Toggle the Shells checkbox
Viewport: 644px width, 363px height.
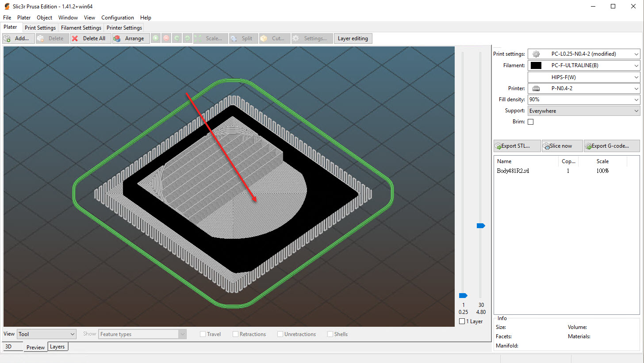[x=330, y=334]
